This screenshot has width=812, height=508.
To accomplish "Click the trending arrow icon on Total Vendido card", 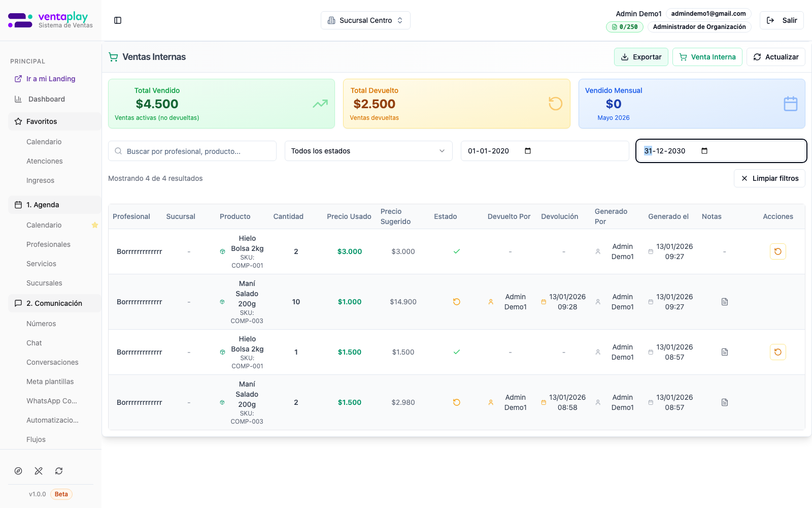I will 320,104.
